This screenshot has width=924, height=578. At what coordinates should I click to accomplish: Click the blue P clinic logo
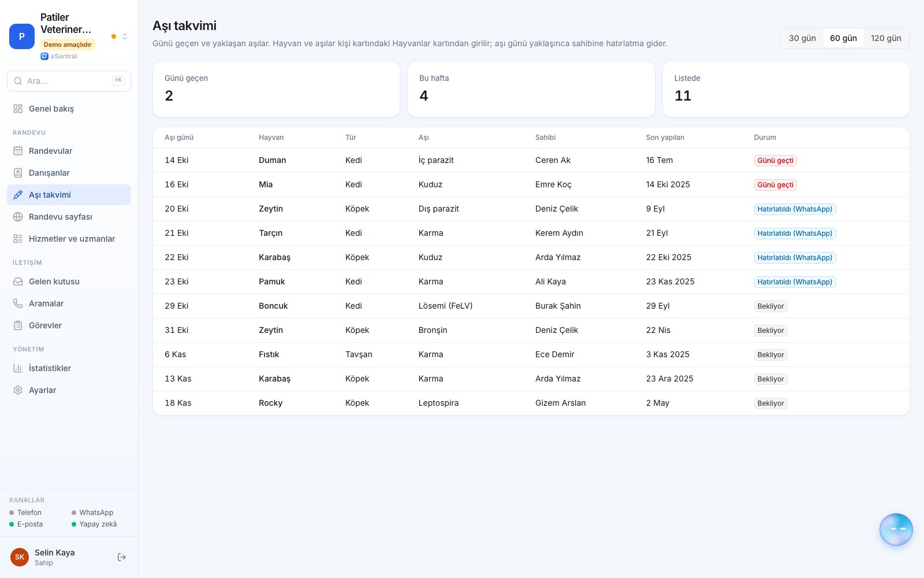[22, 36]
